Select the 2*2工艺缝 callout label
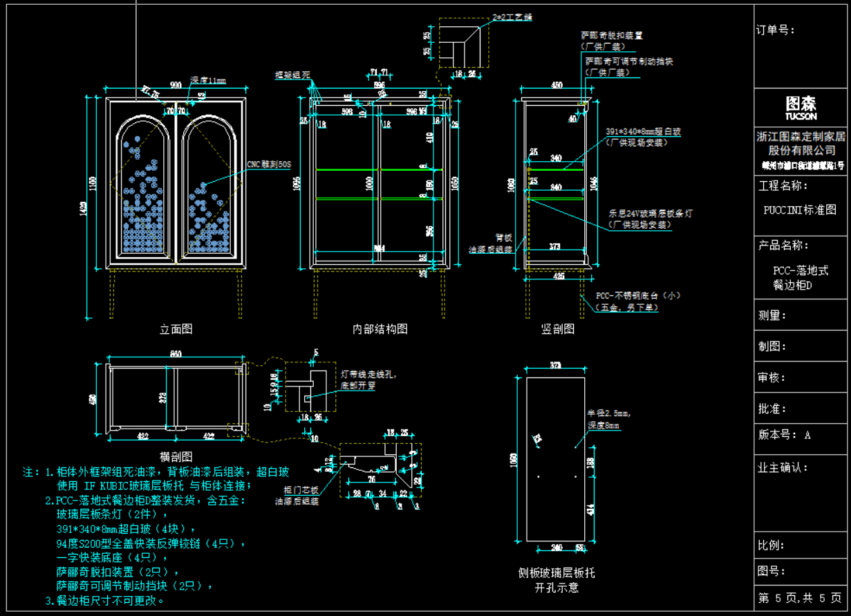The width and height of the screenshot is (851, 616). pos(512,16)
